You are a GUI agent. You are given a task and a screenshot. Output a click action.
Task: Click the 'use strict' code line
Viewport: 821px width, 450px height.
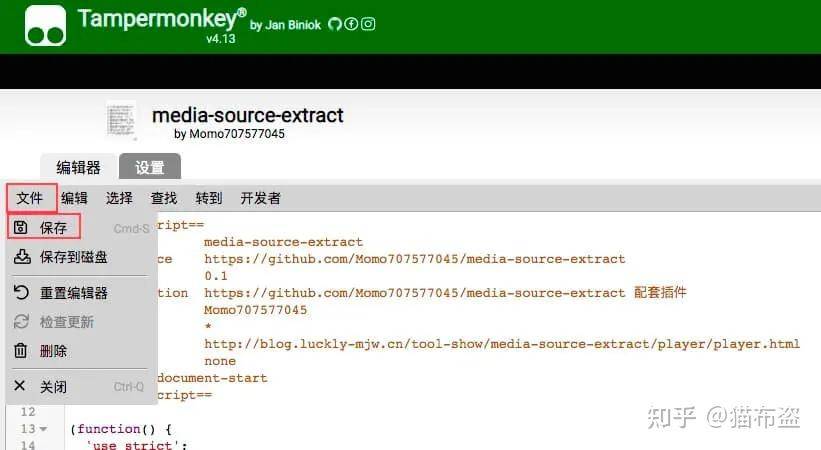(136, 445)
